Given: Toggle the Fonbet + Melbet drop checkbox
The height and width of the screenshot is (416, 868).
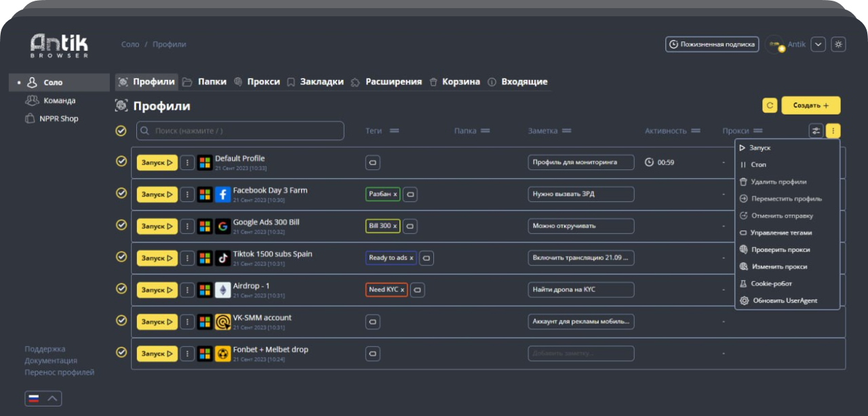Looking at the screenshot, I should (121, 352).
